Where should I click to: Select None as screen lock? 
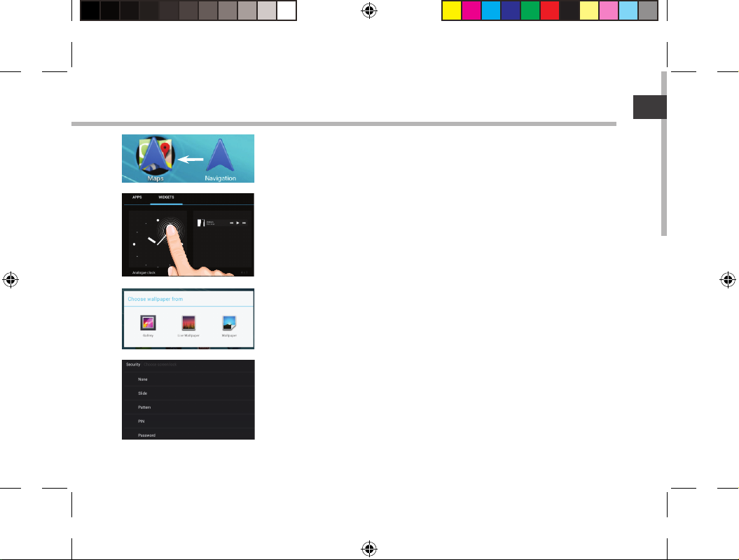point(143,379)
